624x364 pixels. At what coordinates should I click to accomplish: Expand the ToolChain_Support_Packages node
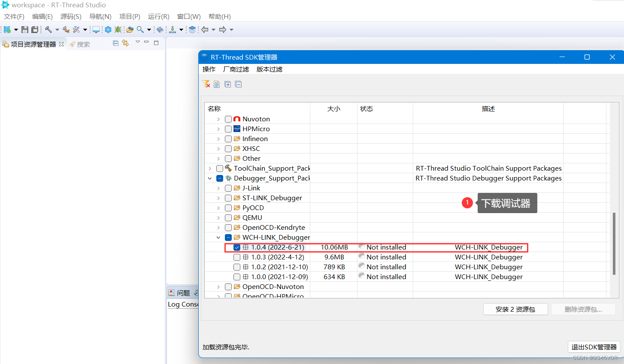click(209, 168)
